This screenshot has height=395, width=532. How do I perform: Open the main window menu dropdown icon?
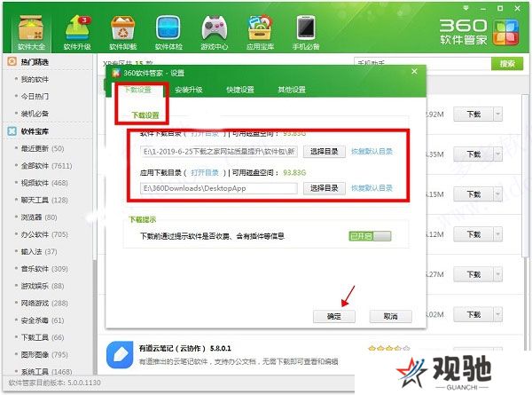(465, 8)
